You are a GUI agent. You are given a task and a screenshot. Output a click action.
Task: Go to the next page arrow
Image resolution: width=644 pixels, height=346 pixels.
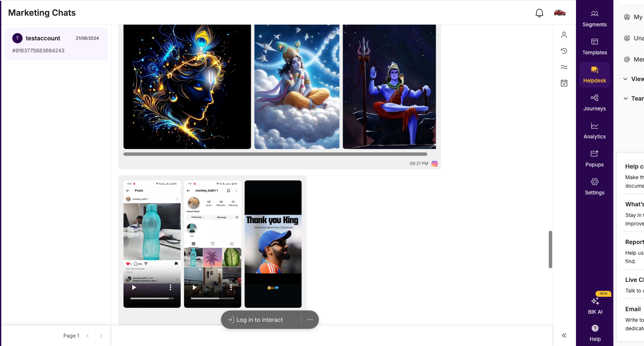(101, 336)
